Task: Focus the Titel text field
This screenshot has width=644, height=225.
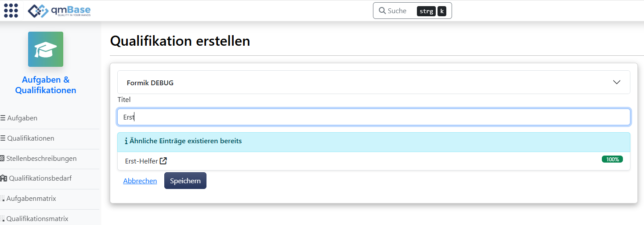Action: click(x=373, y=117)
